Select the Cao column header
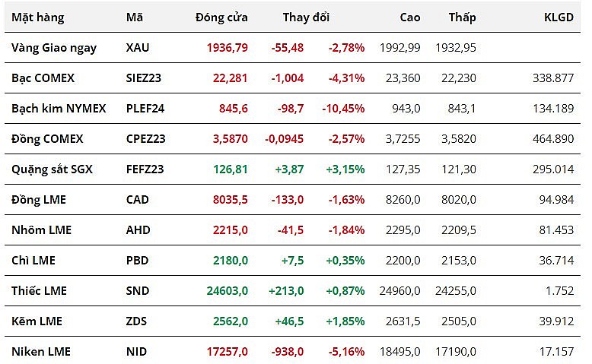 tap(411, 17)
